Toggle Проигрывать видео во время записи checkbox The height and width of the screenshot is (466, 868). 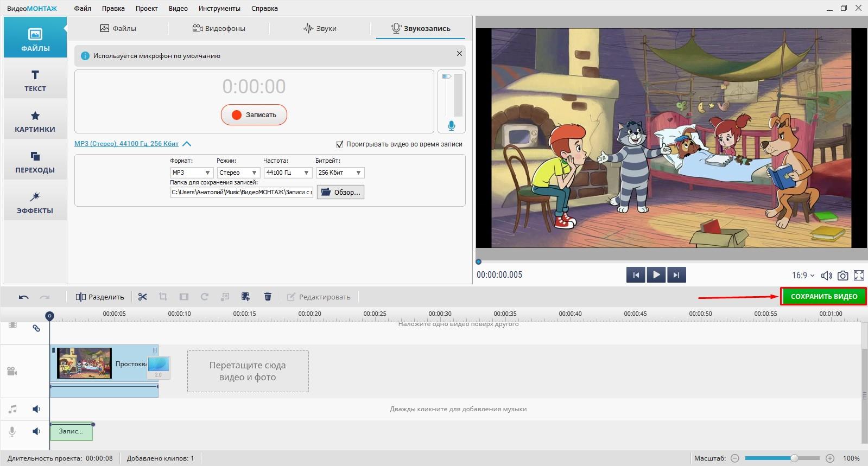point(340,144)
